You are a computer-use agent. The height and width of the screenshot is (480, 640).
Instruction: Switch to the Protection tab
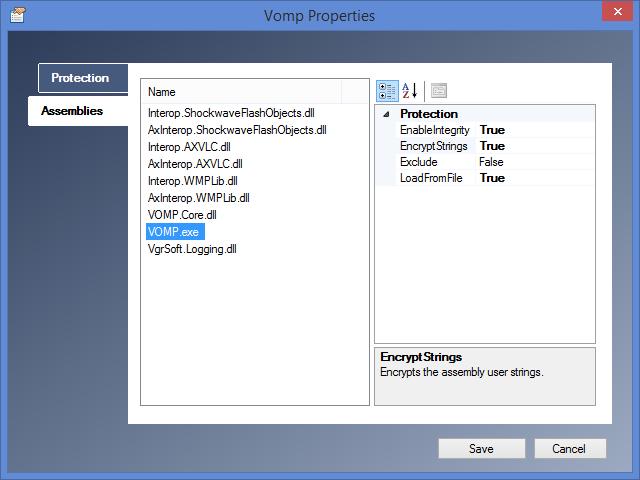[80, 78]
